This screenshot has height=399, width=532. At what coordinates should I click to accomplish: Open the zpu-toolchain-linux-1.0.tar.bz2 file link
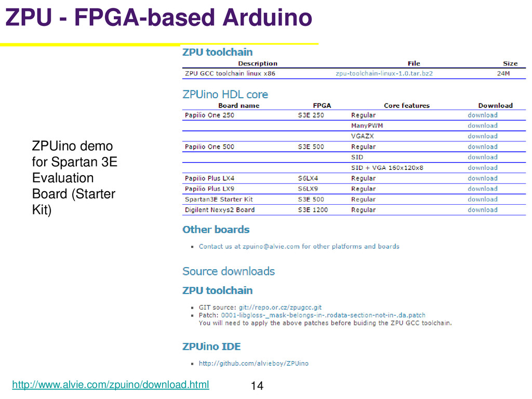point(384,73)
